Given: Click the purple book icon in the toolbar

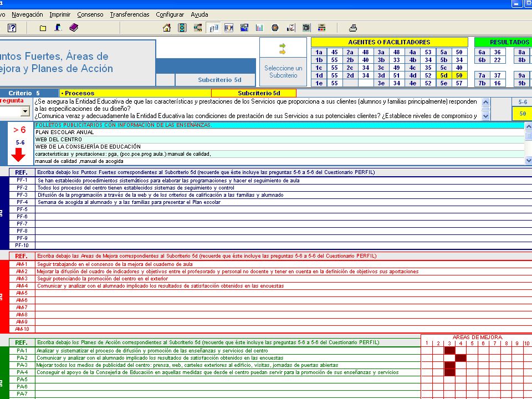Looking at the screenshot, I should click(74, 28).
